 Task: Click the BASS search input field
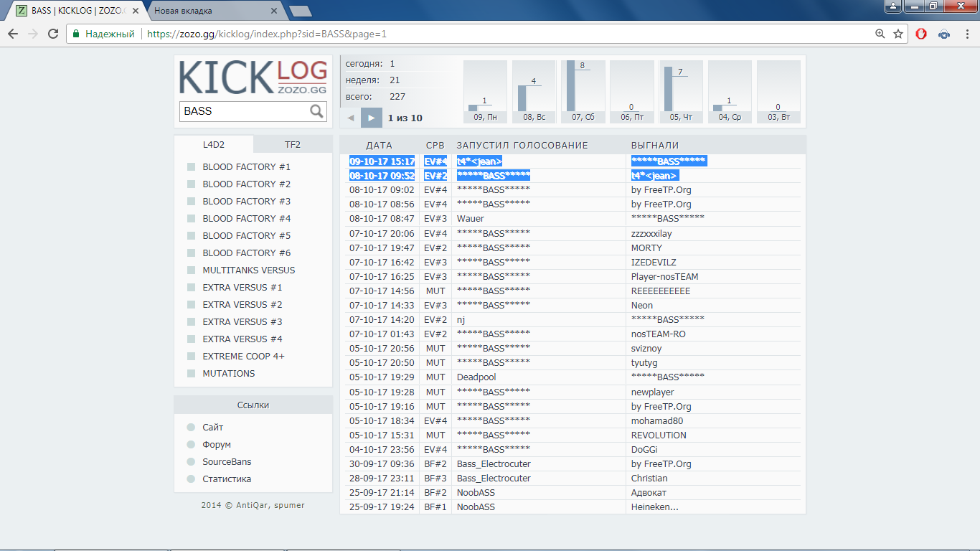(x=244, y=111)
